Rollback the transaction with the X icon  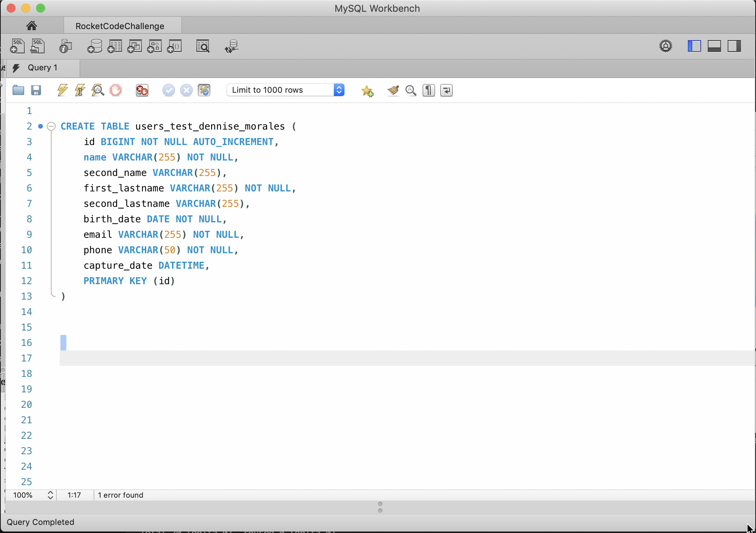(x=186, y=90)
